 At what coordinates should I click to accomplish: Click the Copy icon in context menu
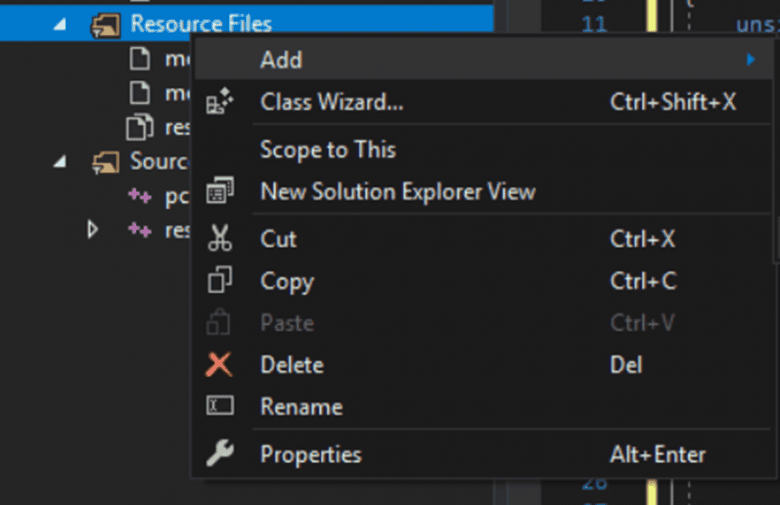coord(219,281)
